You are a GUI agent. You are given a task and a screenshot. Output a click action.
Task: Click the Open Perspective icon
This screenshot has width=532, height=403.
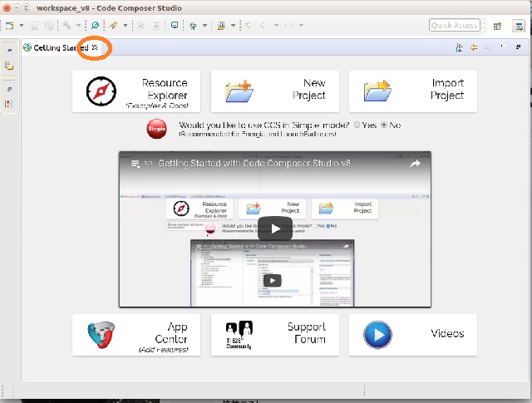point(497,26)
